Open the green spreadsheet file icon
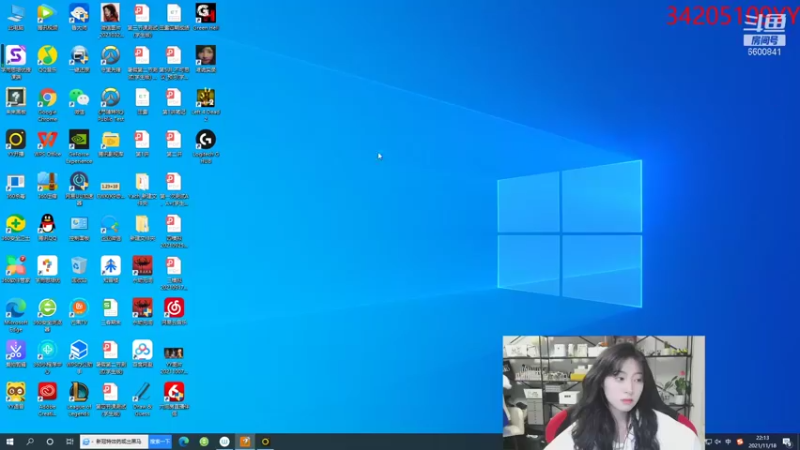The image size is (800, 450). (111, 312)
